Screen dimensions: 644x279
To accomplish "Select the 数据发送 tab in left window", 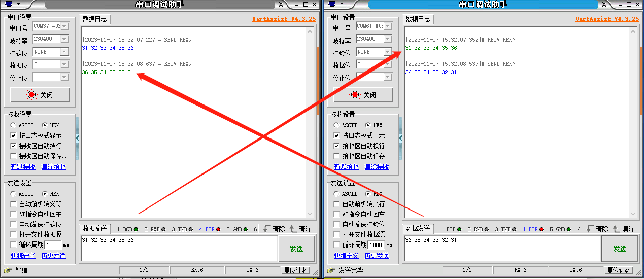I will point(94,229).
